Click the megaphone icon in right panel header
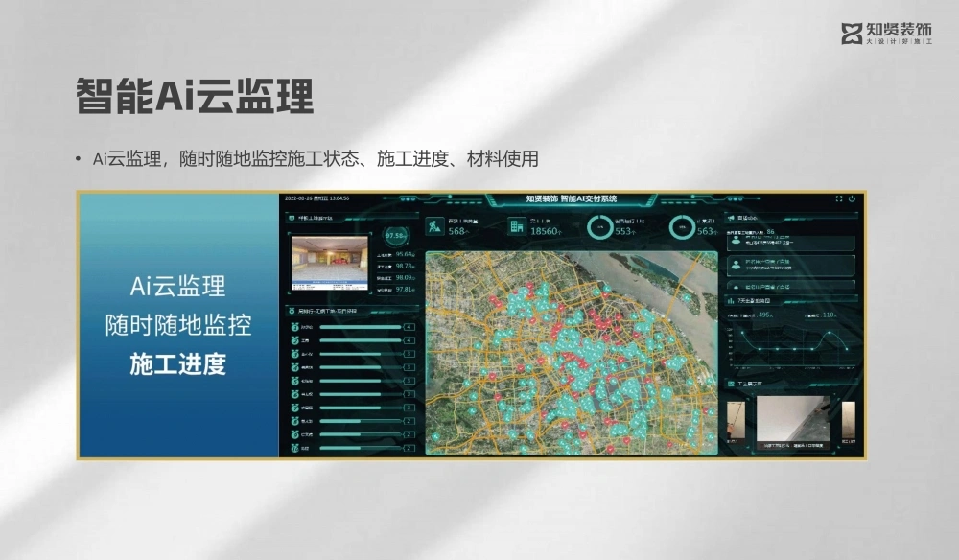 [731, 218]
